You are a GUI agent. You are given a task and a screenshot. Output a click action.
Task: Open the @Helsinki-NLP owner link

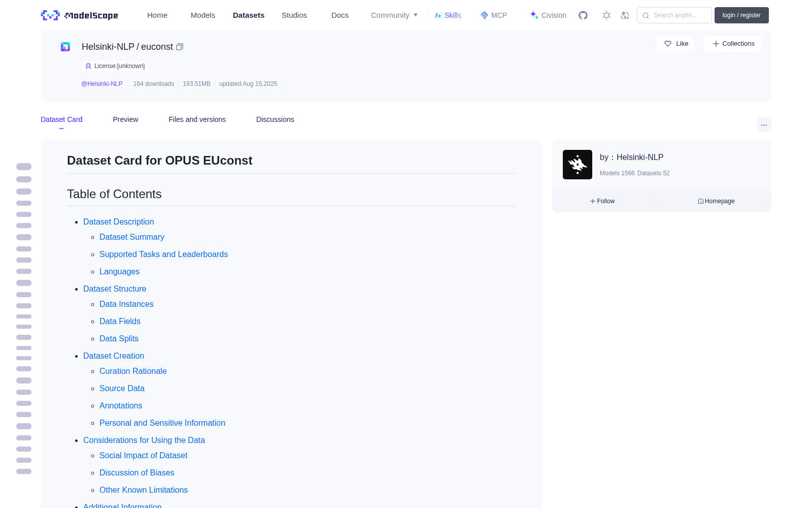coord(102,84)
